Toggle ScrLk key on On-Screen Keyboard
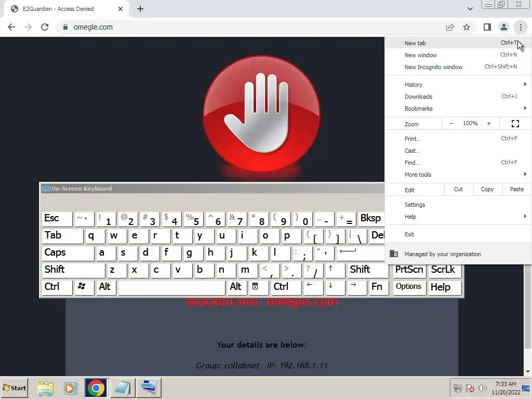The height and width of the screenshot is (399, 532). (x=445, y=270)
